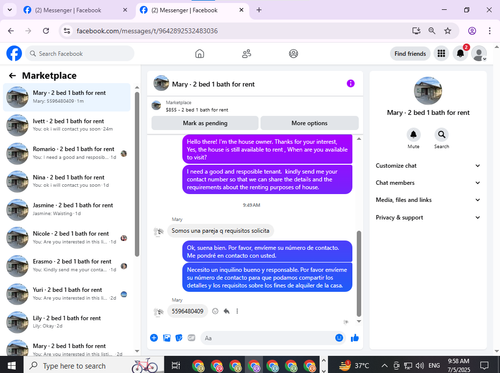Show hidden system tray icons
The width and height of the screenshot is (500, 373).
[384, 366]
